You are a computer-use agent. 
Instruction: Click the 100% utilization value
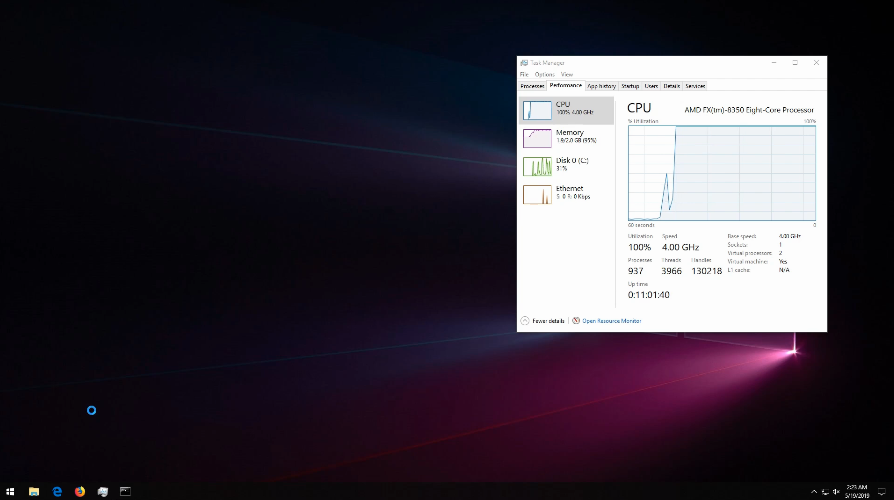639,247
